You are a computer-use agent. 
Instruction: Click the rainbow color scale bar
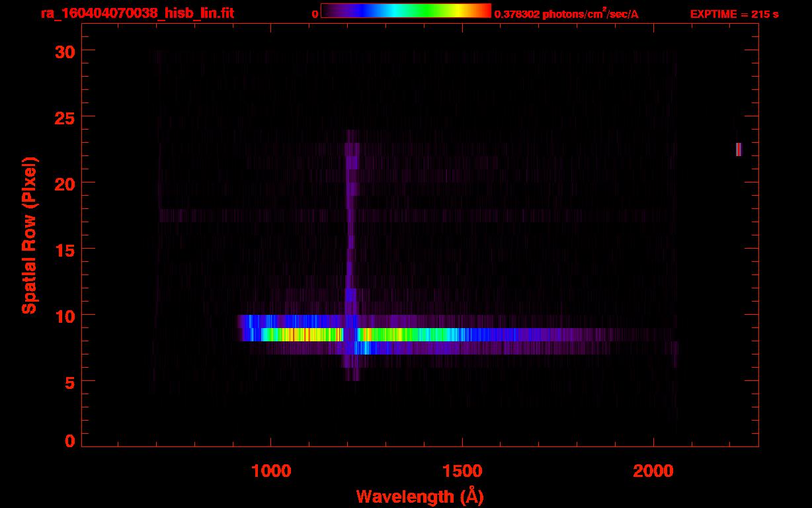pyautogui.click(x=406, y=11)
